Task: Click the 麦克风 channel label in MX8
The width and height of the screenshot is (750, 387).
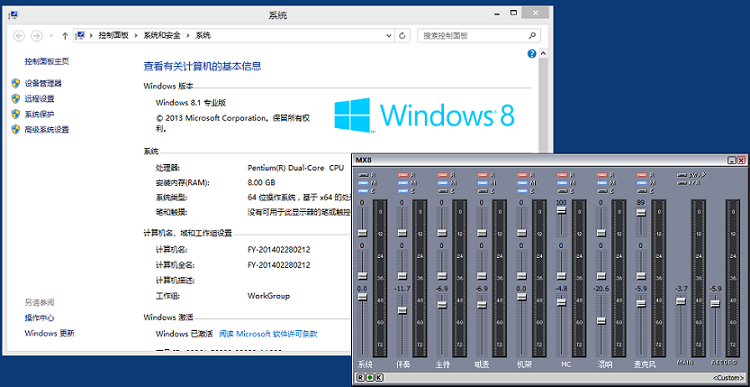Action: tap(645, 364)
